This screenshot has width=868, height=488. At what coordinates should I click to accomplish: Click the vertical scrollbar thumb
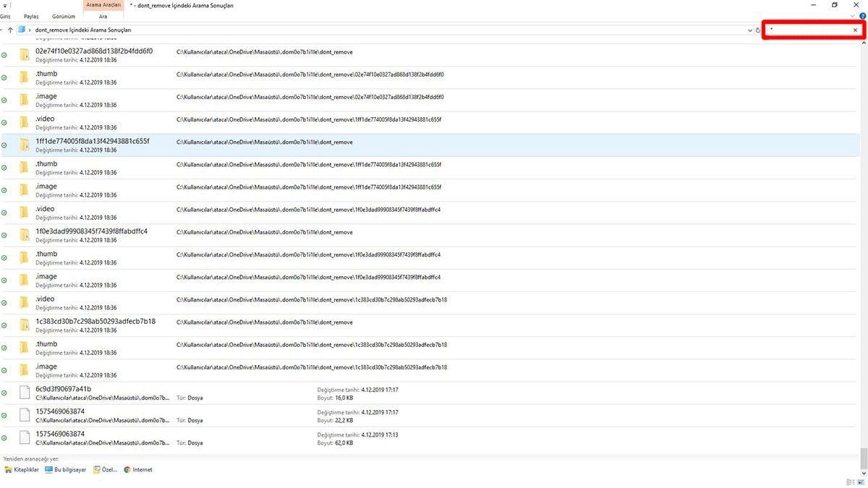click(x=863, y=457)
